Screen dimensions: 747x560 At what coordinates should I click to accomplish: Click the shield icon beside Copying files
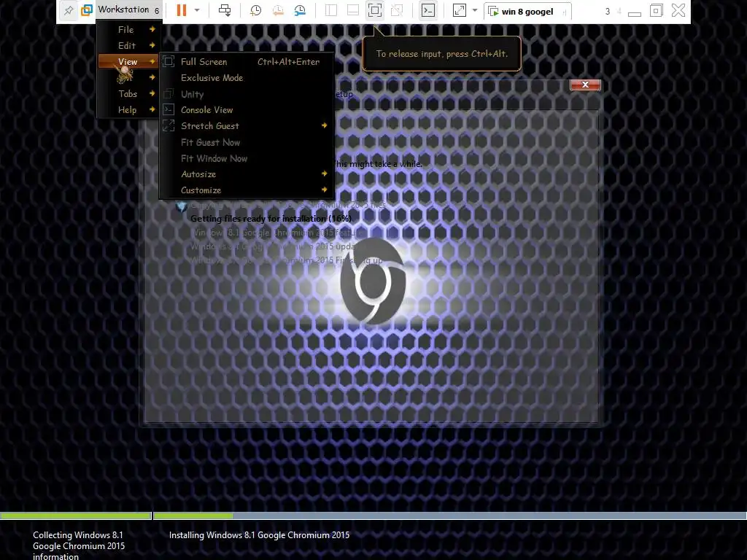coord(182,206)
